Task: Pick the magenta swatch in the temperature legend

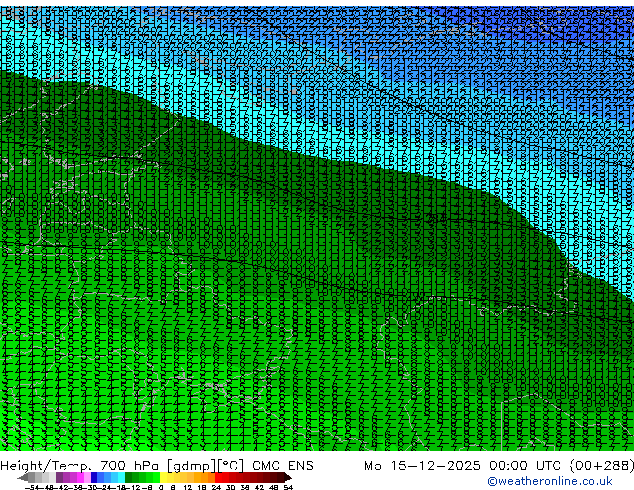Action: tap(80, 477)
